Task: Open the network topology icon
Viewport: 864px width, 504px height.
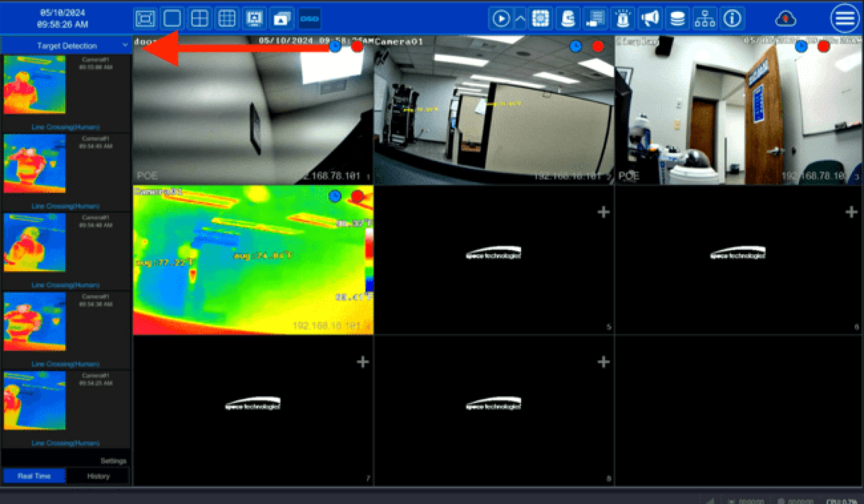Action: [x=705, y=19]
